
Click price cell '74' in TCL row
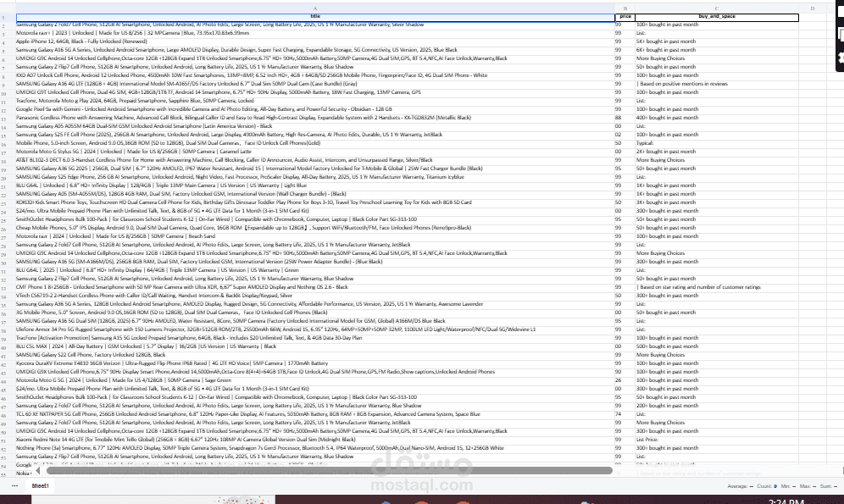click(625, 414)
